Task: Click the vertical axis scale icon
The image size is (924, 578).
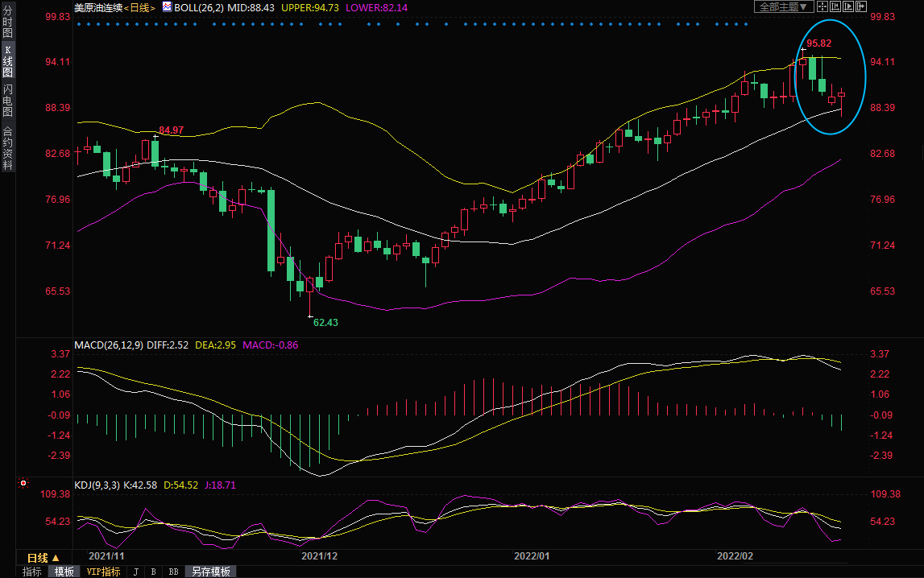Action: coord(835,6)
